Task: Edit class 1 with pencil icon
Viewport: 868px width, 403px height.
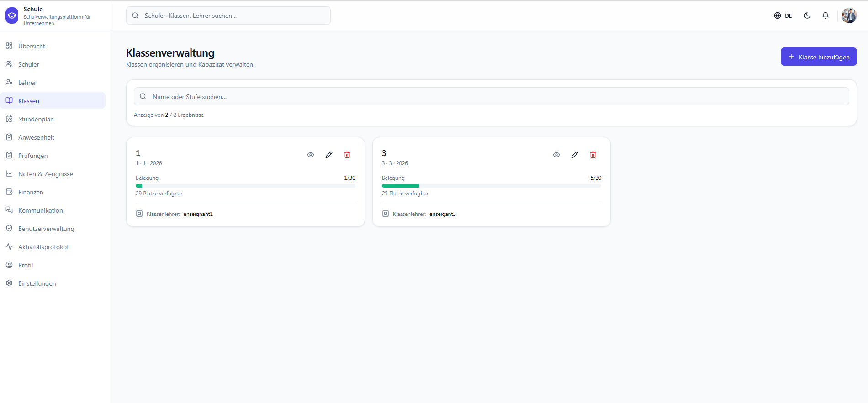Action: (329, 155)
